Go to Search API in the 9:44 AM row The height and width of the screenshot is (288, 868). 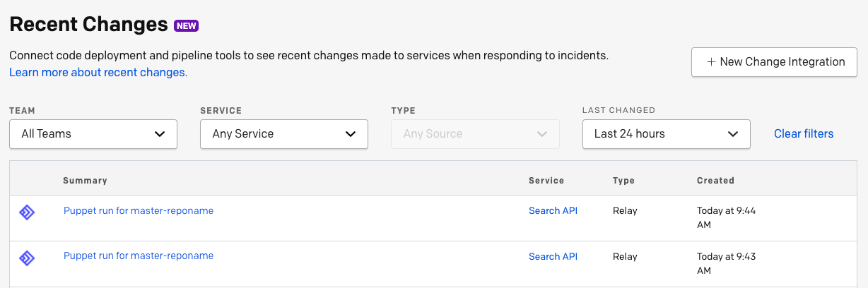tap(553, 210)
